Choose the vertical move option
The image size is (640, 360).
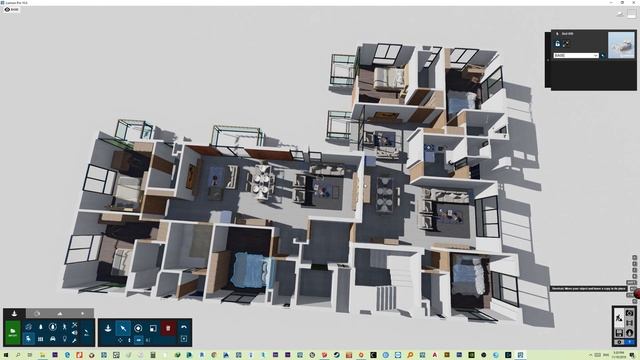pyautogui.click(x=129, y=340)
